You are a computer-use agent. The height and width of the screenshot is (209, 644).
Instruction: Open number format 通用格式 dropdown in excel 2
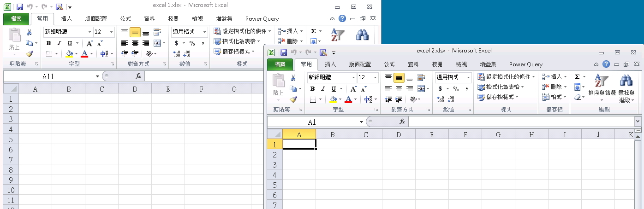coord(468,77)
